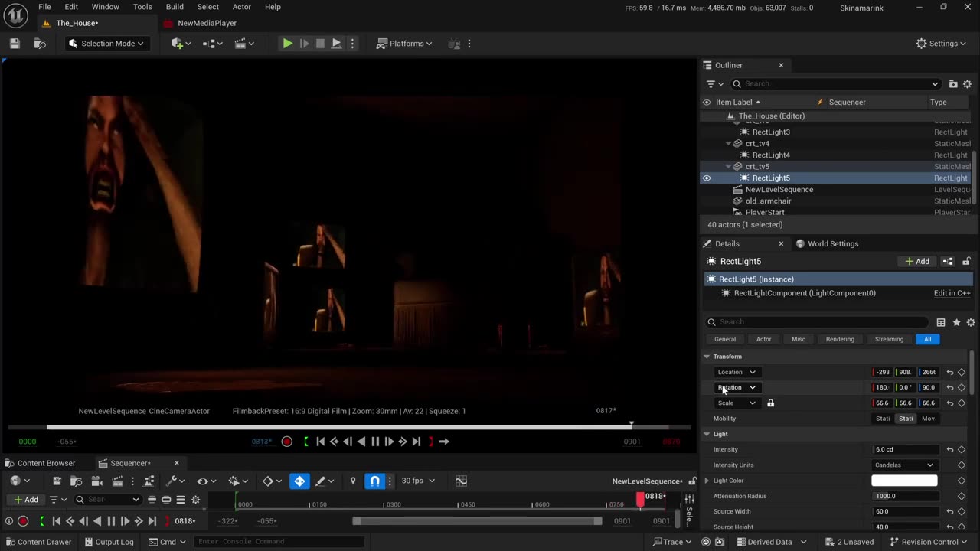The width and height of the screenshot is (980, 551).
Task: Toggle the Outliner visibility column eye header
Action: tap(707, 102)
